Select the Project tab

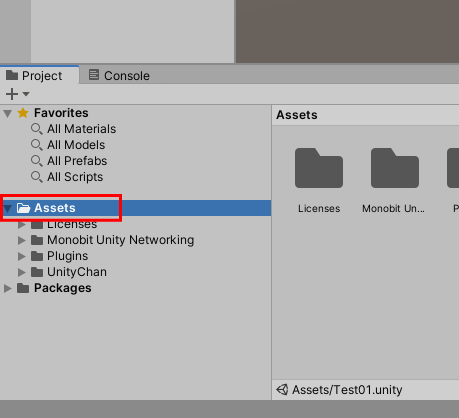[x=34, y=75]
